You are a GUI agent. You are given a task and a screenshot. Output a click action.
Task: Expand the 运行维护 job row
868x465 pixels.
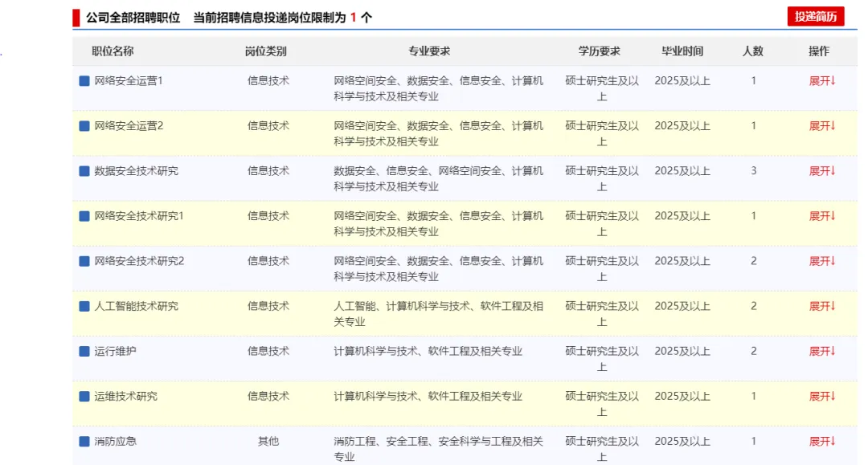822,352
